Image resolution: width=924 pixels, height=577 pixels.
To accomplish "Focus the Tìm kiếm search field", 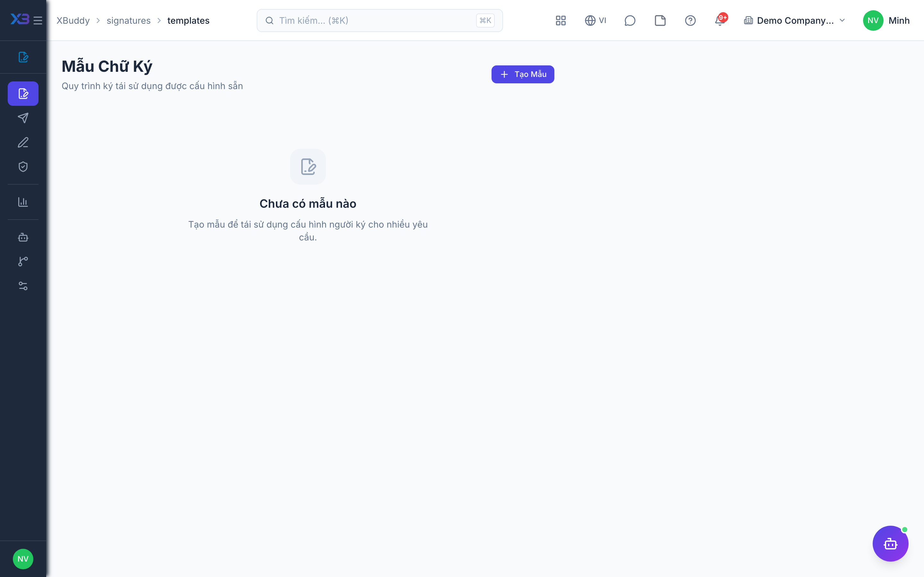I will pos(380,21).
